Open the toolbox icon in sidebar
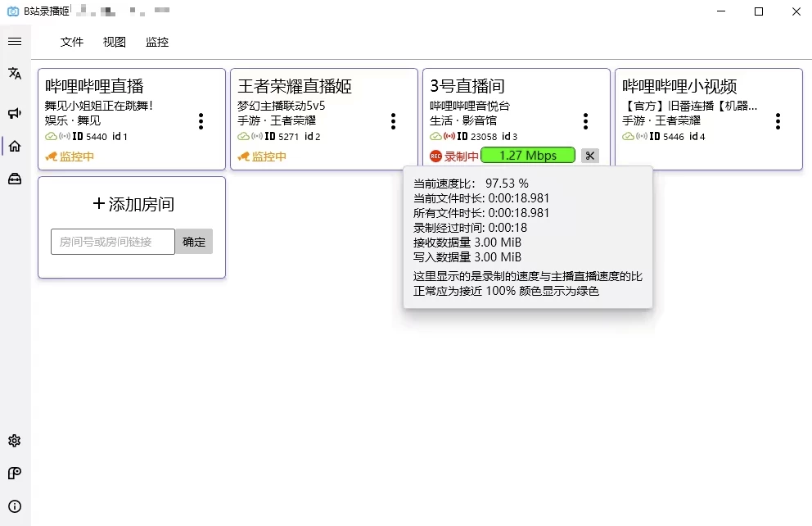The image size is (812, 526). pyautogui.click(x=14, y=179)
